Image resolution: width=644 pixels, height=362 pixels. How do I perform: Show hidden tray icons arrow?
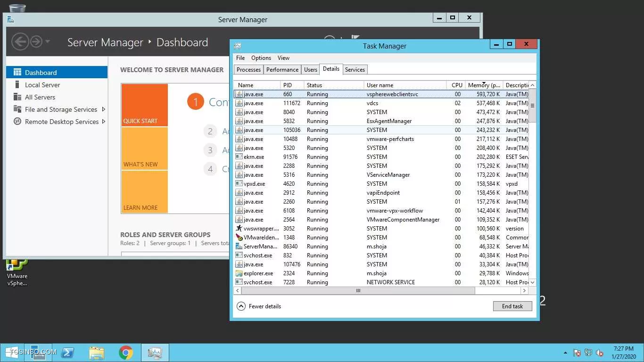(x=565, y=353)
